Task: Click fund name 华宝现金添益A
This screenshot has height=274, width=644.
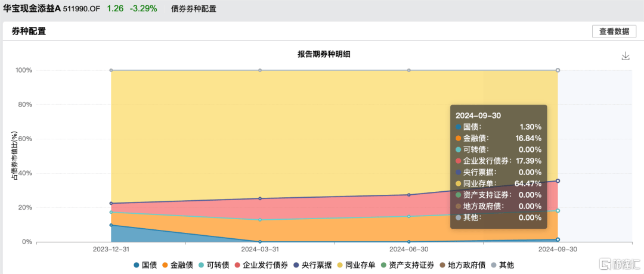Action: click(x=32, y=9)
